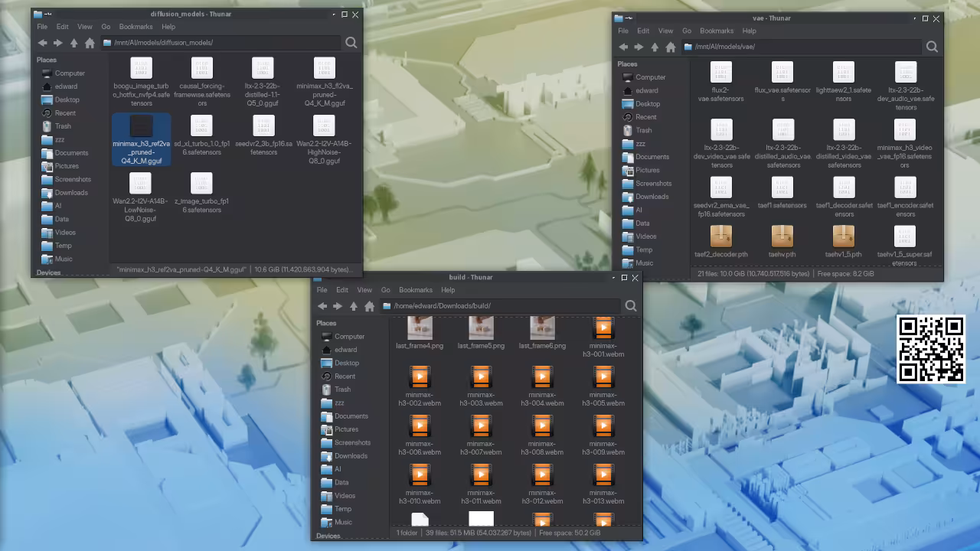Open View menu in vae window
Image resolution: width=980 pixels, height=551 pixels.
click(665, 31)
